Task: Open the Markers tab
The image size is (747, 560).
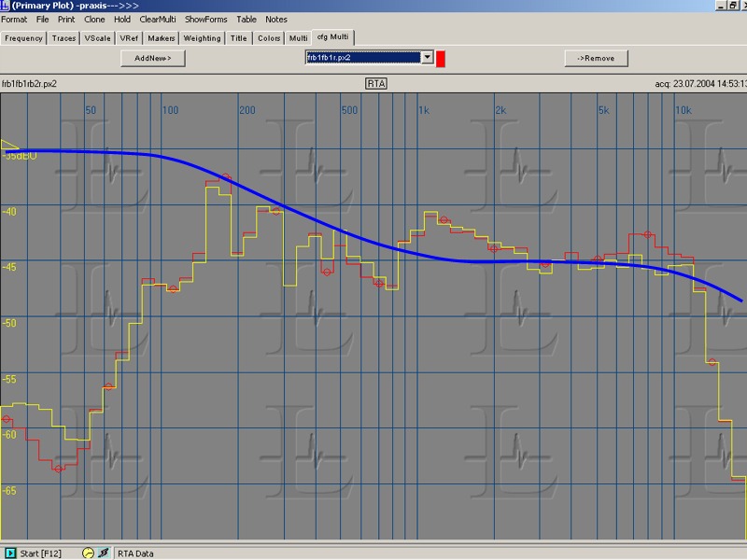Action: [161, 38]
